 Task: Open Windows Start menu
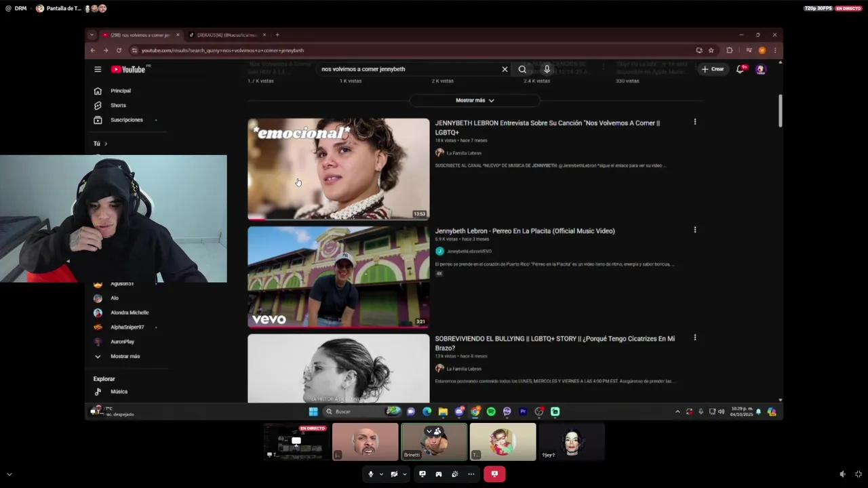tap(313, 411)
